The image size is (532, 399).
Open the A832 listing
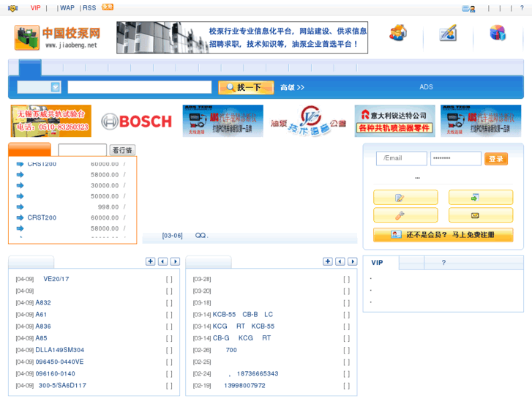click(43, 303)
